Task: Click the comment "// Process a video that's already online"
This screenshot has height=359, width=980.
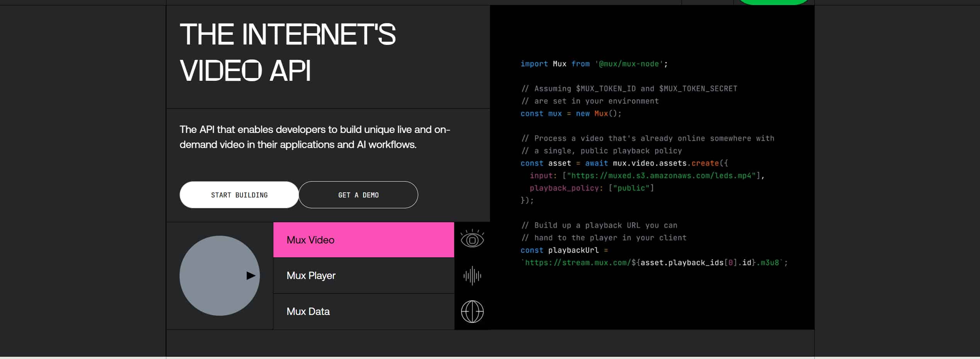Action: pyautogui.click(x=648, y=138)
